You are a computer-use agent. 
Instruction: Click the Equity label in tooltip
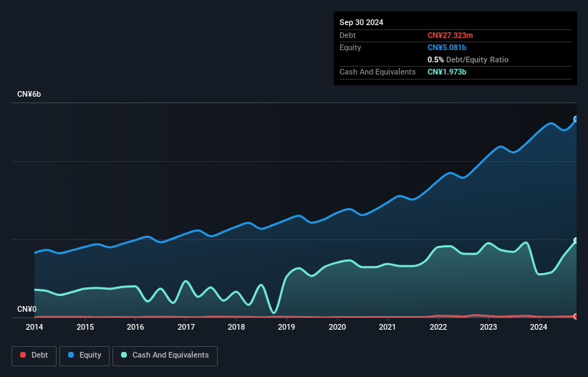coord(350,47)
